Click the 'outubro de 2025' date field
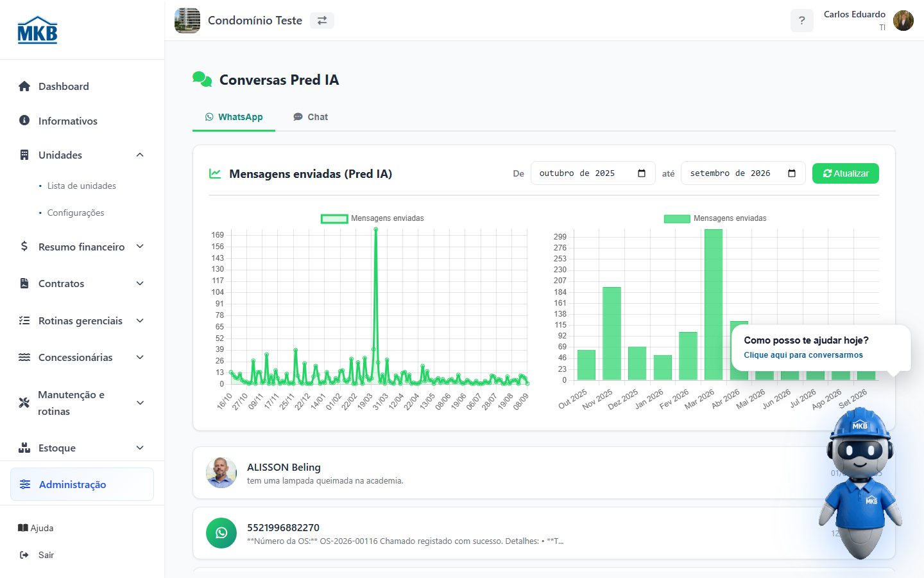Viewport: 924px width, 578px height. 593,173
